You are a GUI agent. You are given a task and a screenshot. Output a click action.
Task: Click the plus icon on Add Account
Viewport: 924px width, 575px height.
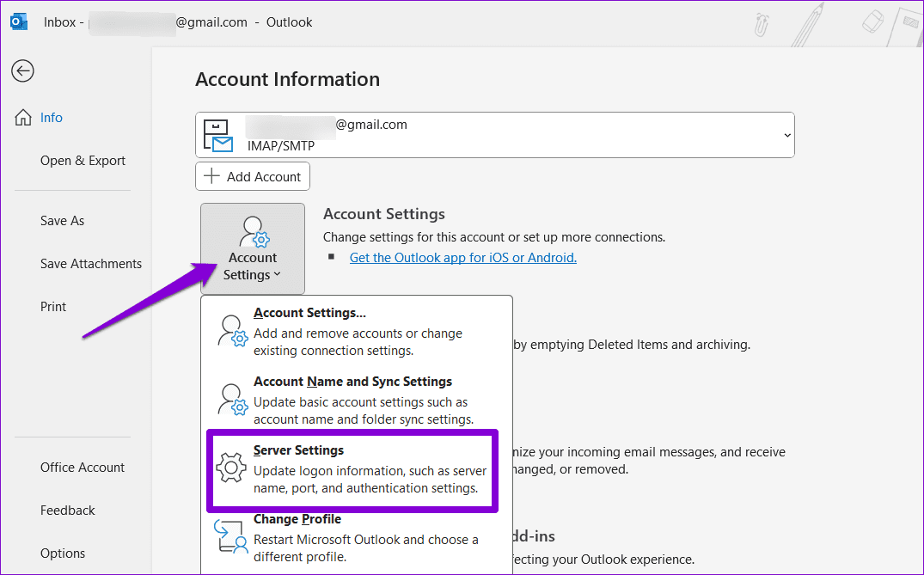(211, 175)
